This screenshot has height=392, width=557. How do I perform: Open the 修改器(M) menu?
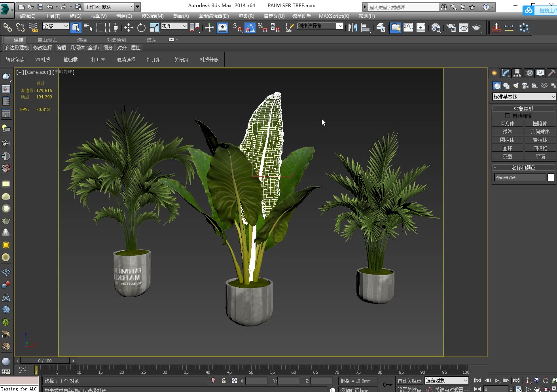click(x=152, y=16)
